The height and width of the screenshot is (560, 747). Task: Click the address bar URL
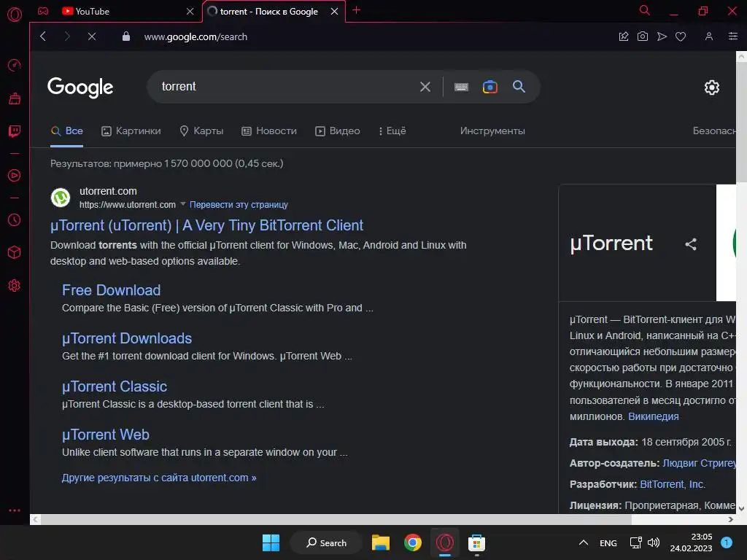(x=196, y=36)
